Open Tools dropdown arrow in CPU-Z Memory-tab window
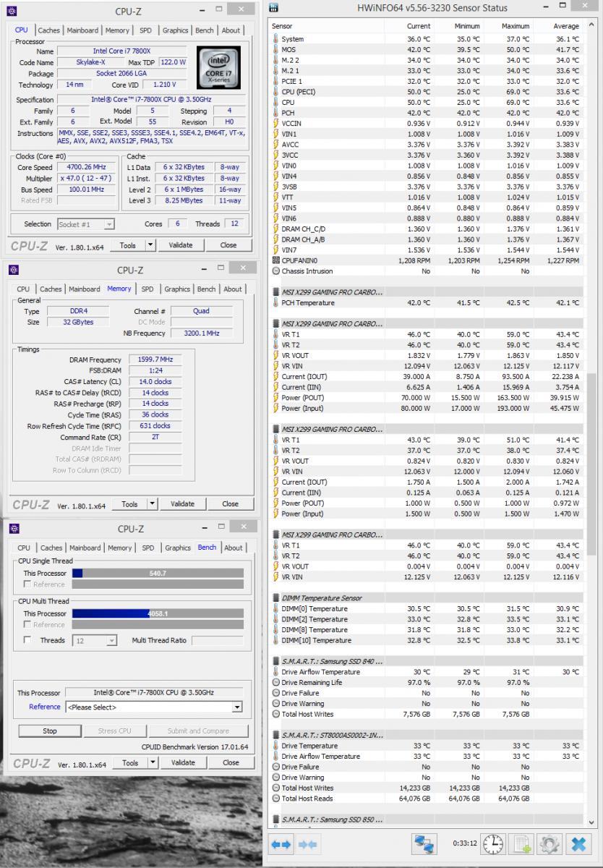Viewport: 603px width, 868px height. [152, 504]
